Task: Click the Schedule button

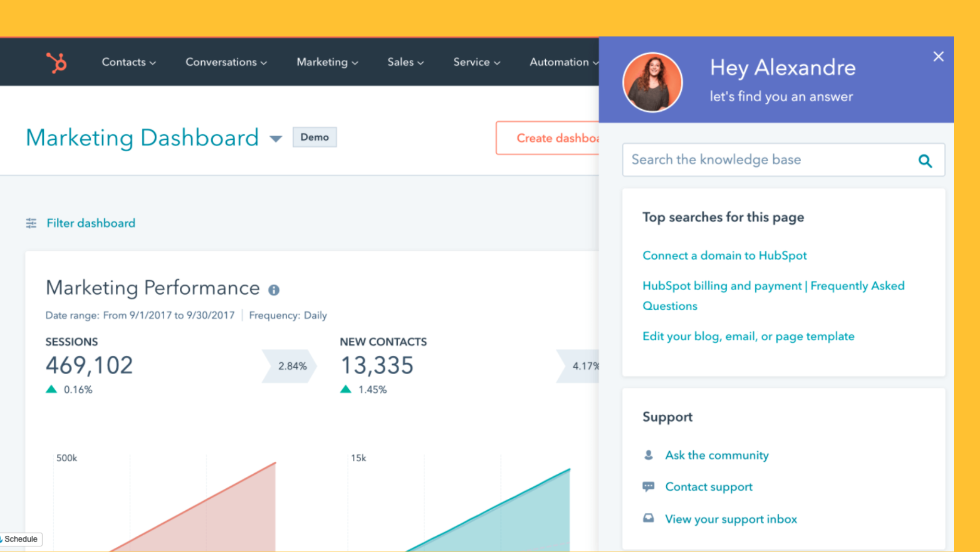Action: coord(21,539)
